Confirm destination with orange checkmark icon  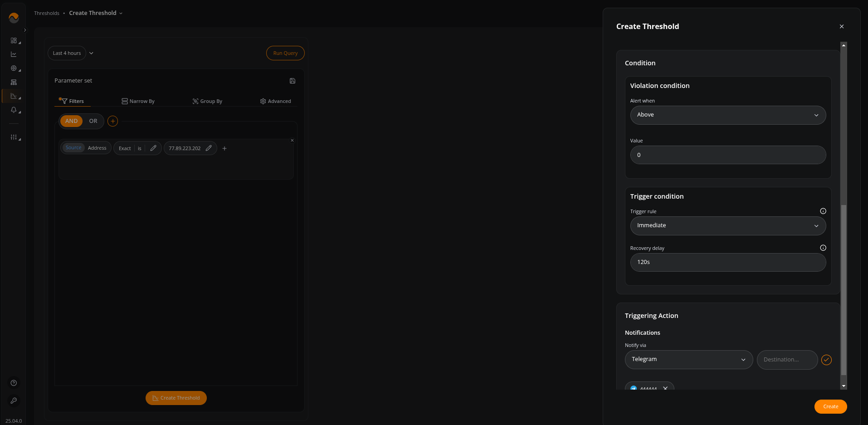[x=826, y=360]
